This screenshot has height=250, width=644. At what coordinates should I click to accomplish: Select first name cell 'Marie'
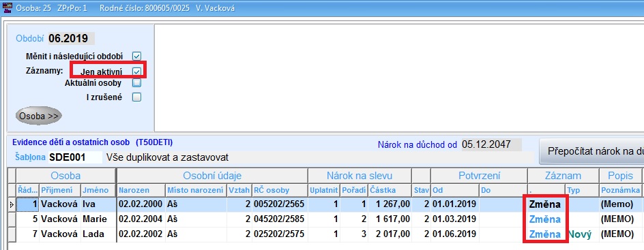tap(98, 219)
